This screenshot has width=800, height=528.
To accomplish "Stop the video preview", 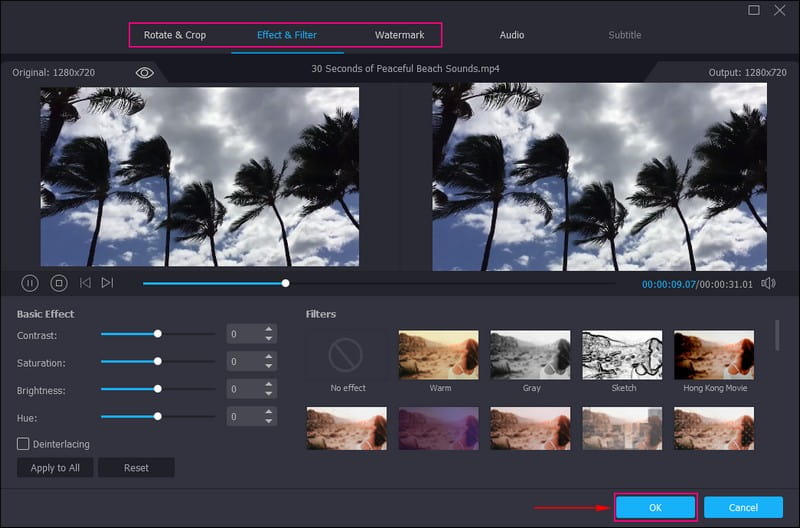I will [59, 283].
